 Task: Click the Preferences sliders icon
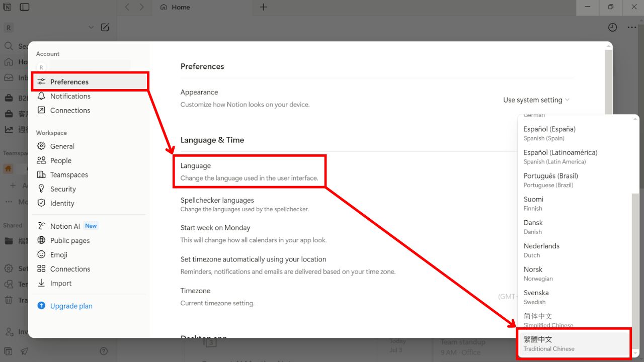[x=41, y=81]
